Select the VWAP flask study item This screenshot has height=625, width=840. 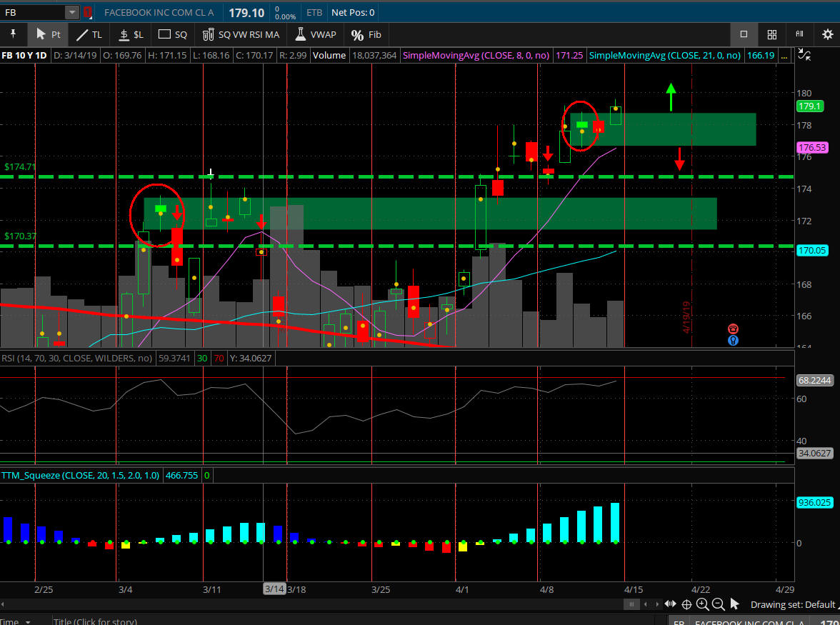(x=315, y=34)
